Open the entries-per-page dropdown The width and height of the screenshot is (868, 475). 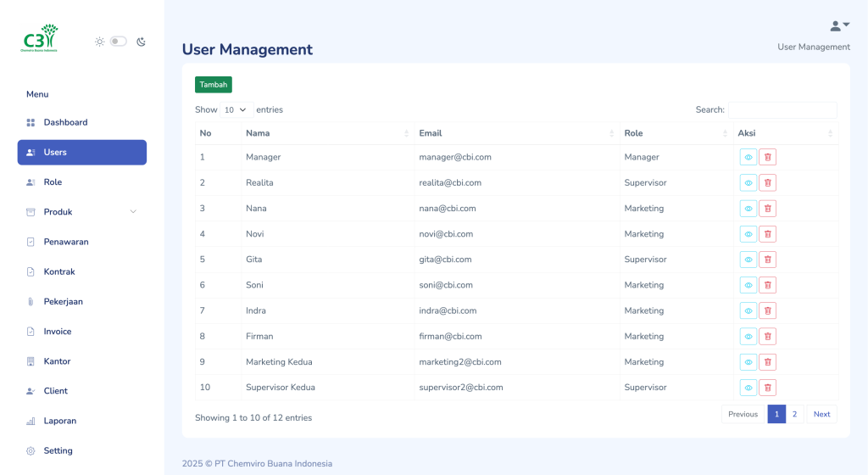tap(236, 109)
